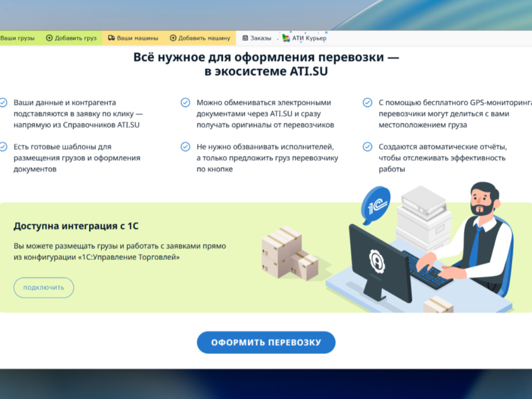The image size is (532, 399).
Task: Click the text about готовые шаблоны
Action: [77, 158]
